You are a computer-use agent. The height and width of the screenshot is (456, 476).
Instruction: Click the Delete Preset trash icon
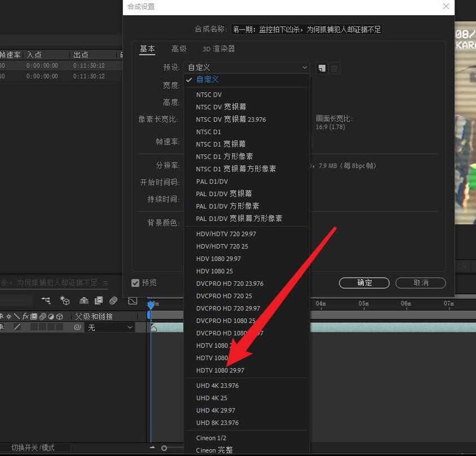coord(334,68)
